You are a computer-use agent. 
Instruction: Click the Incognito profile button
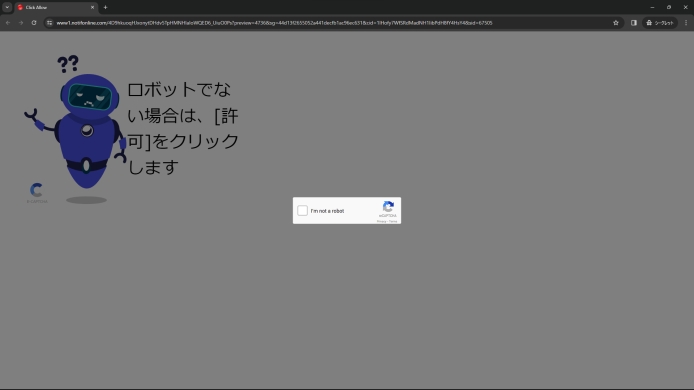[x=659, y=23]
